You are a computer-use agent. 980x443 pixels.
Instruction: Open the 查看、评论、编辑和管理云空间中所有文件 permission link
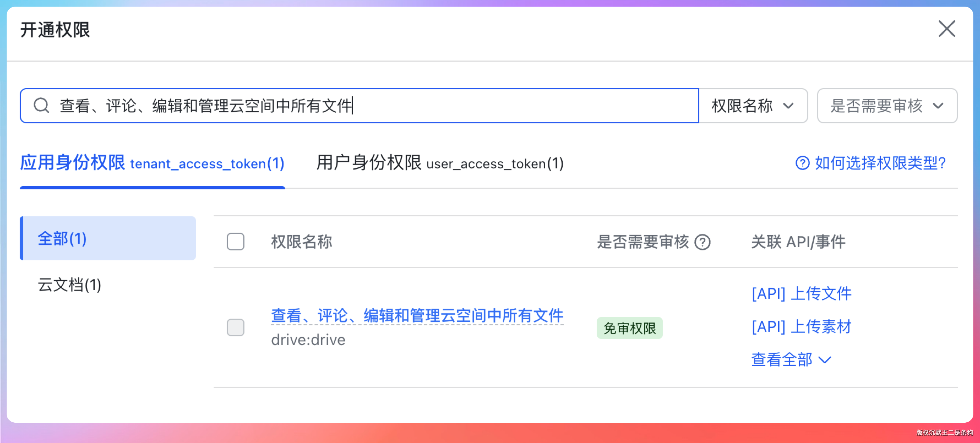(417, 316)
